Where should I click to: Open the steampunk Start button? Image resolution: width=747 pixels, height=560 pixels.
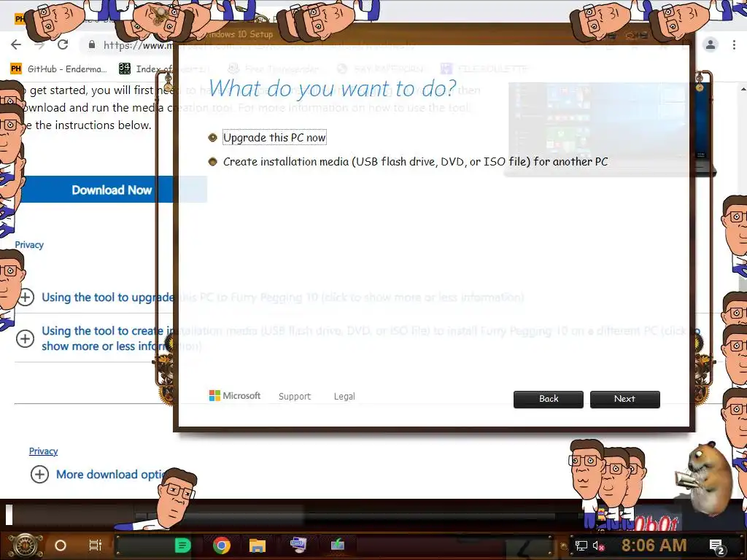[26, 545]
